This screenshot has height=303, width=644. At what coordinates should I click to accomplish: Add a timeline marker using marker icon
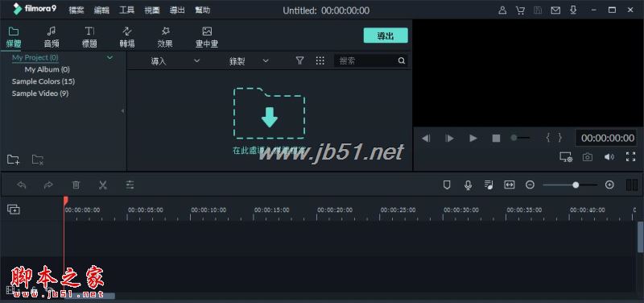point(447,185)
